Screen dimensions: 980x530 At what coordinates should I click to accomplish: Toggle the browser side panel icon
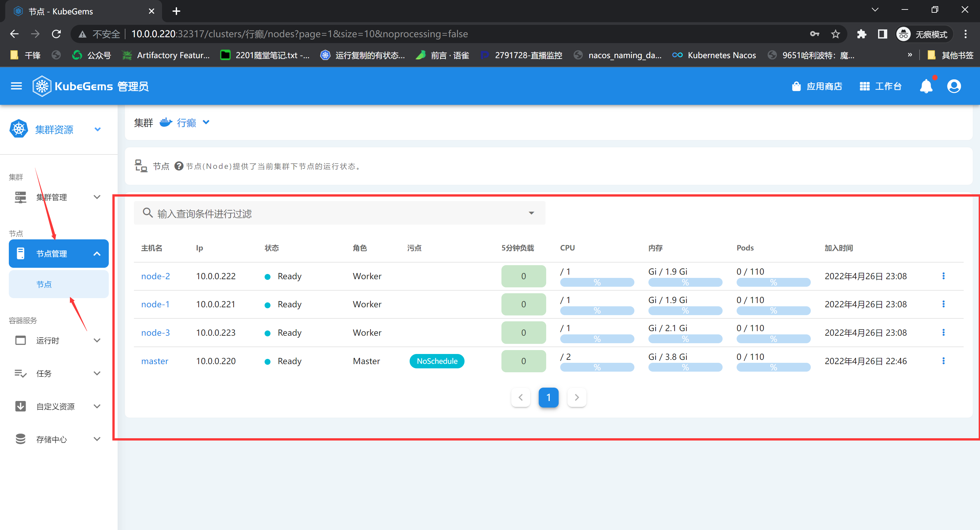882,34
